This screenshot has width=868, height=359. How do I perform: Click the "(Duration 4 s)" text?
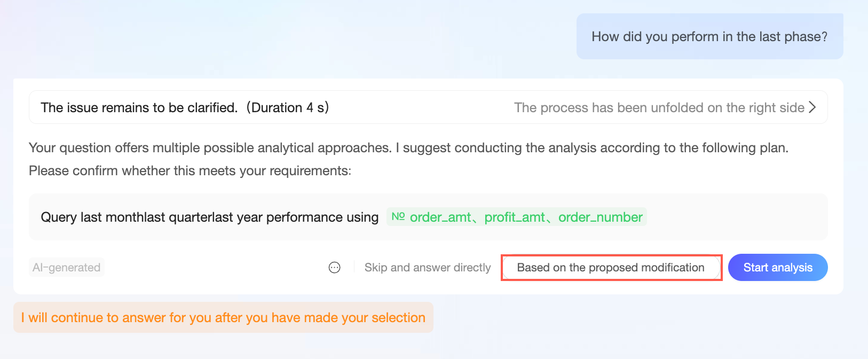(x=288, y=108)
